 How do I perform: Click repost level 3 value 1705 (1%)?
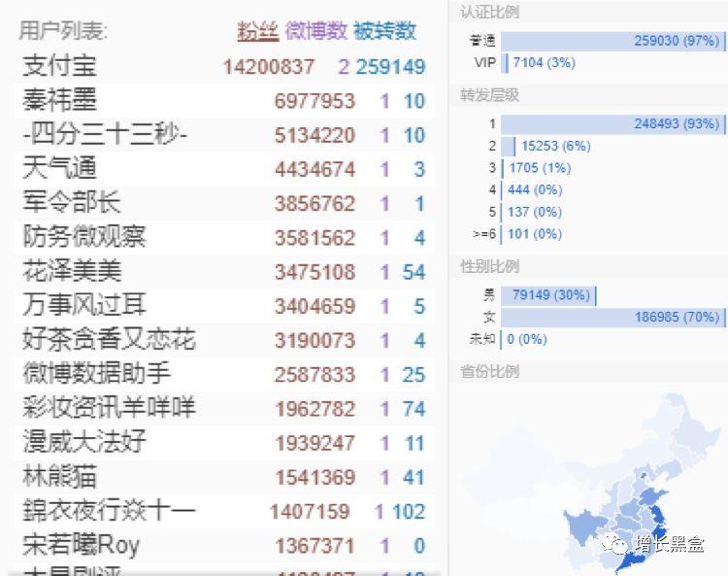tap(540, 168)
